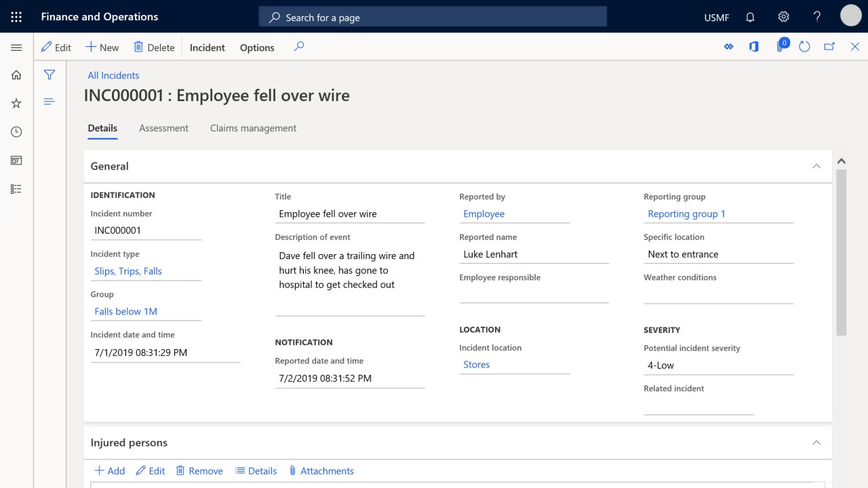Switch to the Assessment tab
This screenshot has height=488, width=868.
point(163,128)
